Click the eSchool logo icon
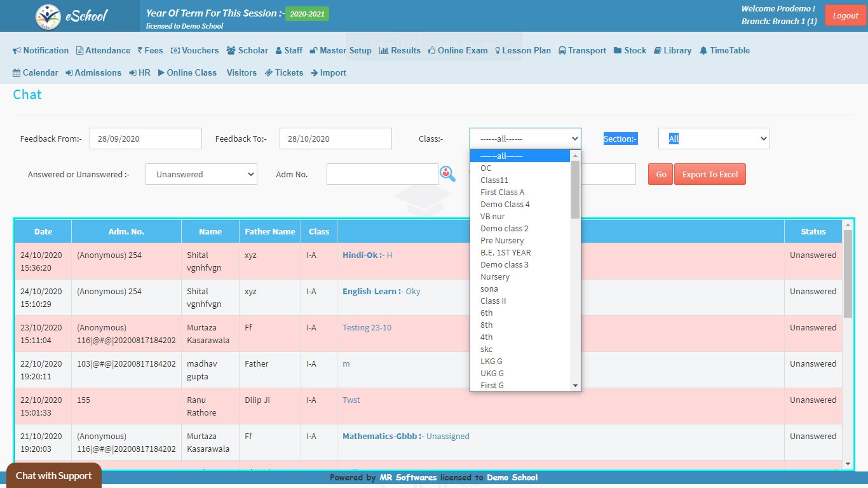Image resolution: width=868 pixels, height=488 pixels. (x=48, y=17)
